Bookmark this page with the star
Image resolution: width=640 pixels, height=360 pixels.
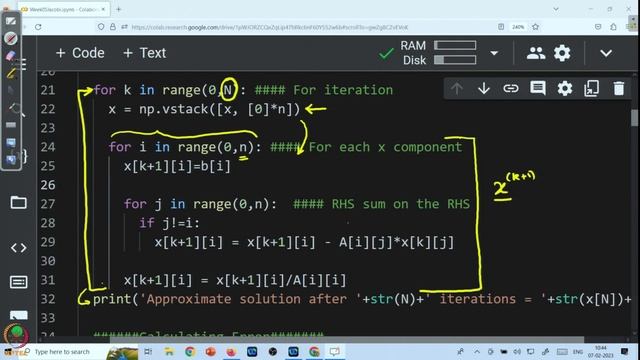536,27
